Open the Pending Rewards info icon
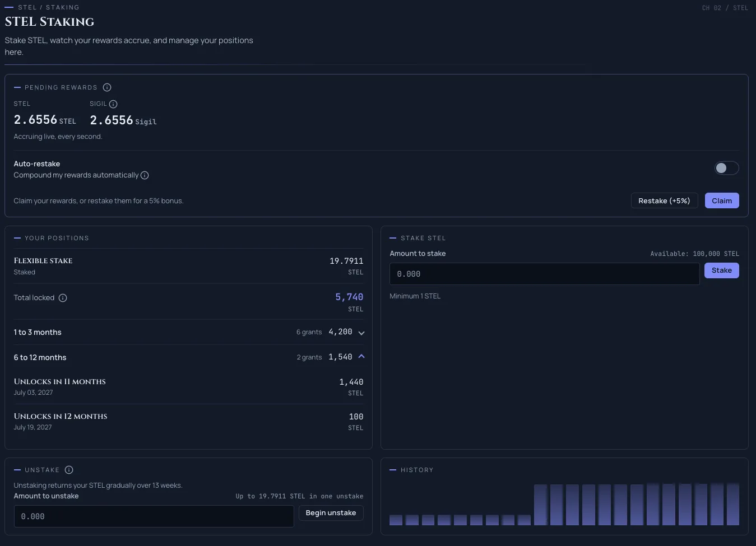The width and height of the screenshot is (756, 546). pos(107,87)
